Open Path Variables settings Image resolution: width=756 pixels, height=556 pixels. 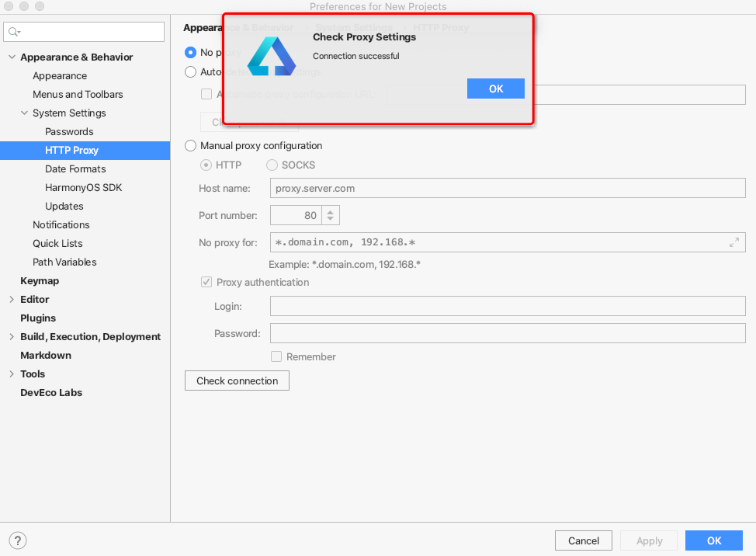coord(64,262)
